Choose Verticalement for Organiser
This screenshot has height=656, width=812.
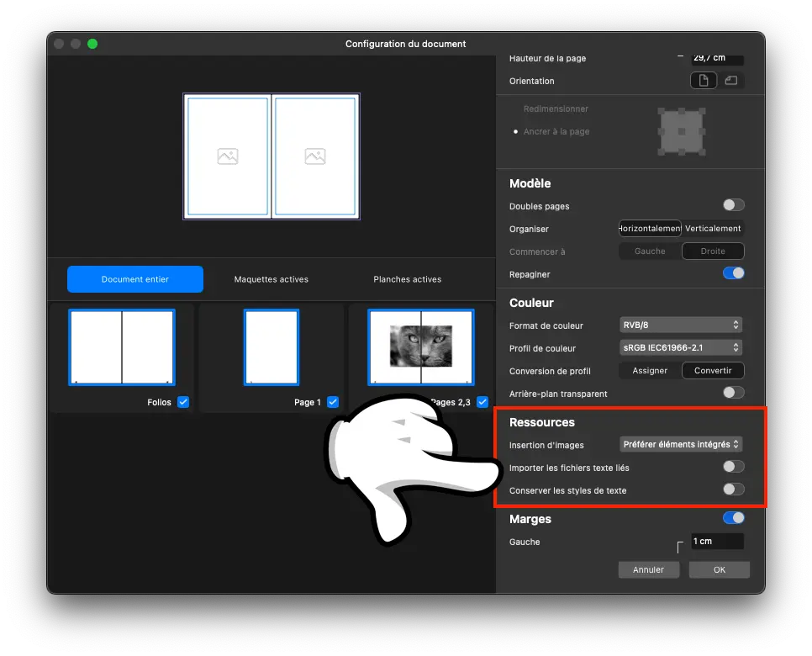pyautogui.click(x=713, y=229)
